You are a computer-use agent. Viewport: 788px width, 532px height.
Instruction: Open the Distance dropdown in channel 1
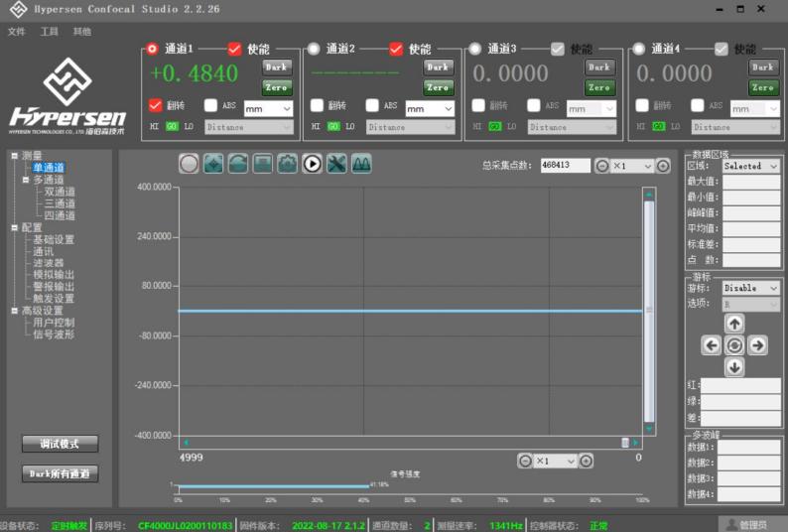[x=249, y=127]
